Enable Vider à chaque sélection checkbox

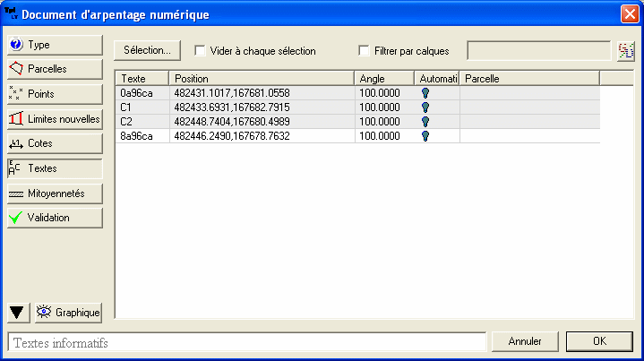click(x=201, y=51)
